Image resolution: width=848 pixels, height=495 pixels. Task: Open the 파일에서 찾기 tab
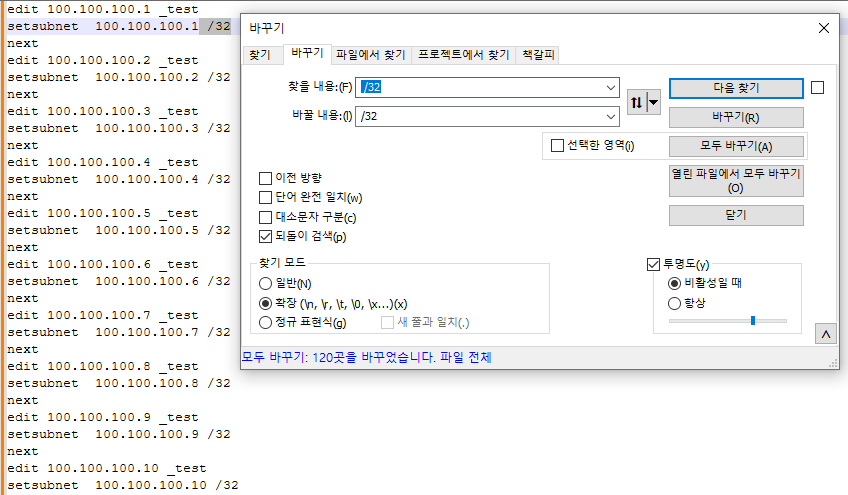[370, 55]
